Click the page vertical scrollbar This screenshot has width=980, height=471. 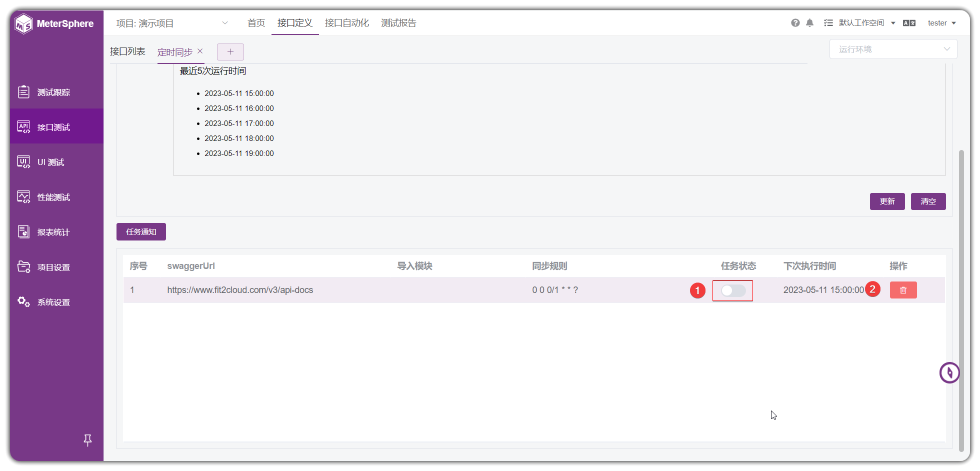pos(961,300)
